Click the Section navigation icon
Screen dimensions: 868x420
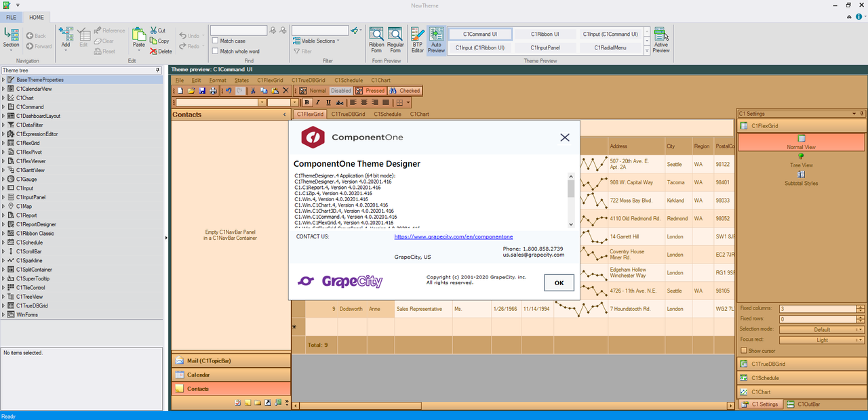(x=11, y=34)
